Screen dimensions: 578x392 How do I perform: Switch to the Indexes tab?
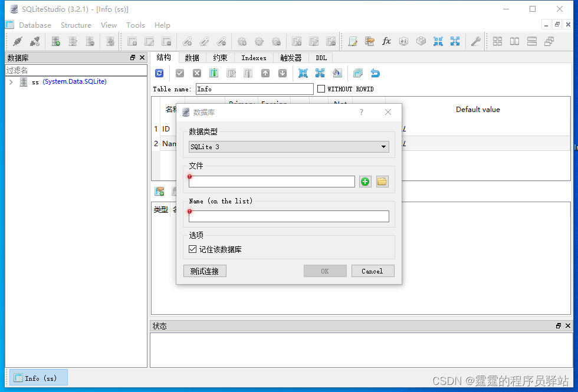point(254,58)
